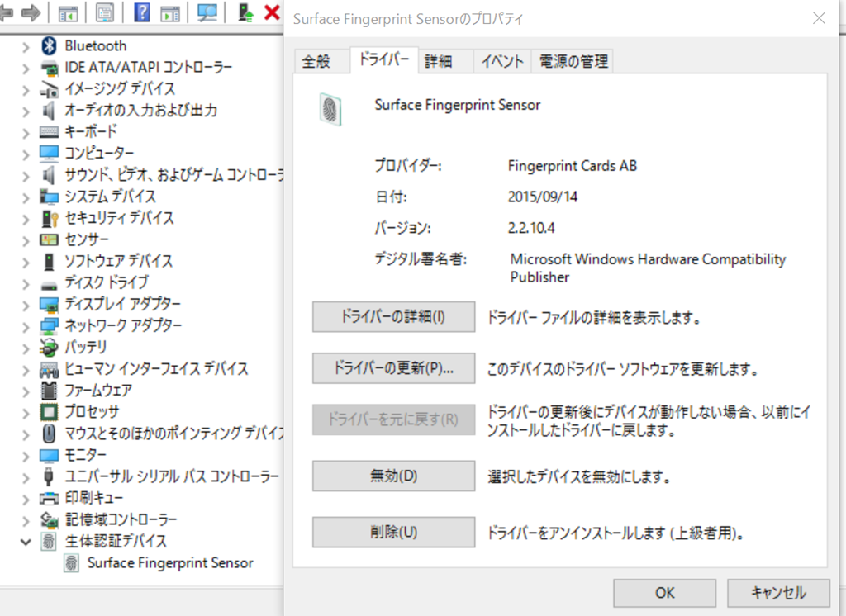The height and width of the screenshot is (616, 846).
Task: Click the ドライバーの更新(P)... button
Action: pyautogui.click(x=393, y=368)
